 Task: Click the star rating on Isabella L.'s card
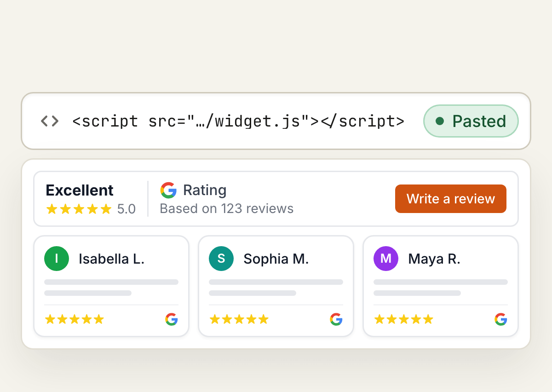tap(75, 319)
